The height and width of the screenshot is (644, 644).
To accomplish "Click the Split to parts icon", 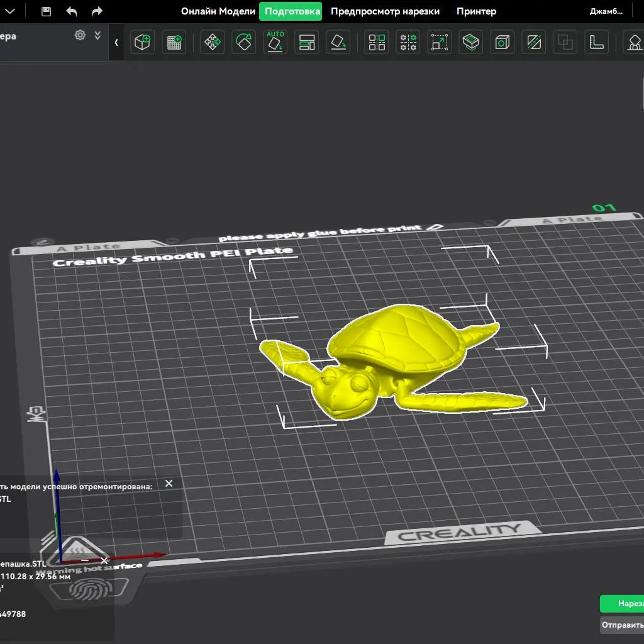I will click(408, 42).
